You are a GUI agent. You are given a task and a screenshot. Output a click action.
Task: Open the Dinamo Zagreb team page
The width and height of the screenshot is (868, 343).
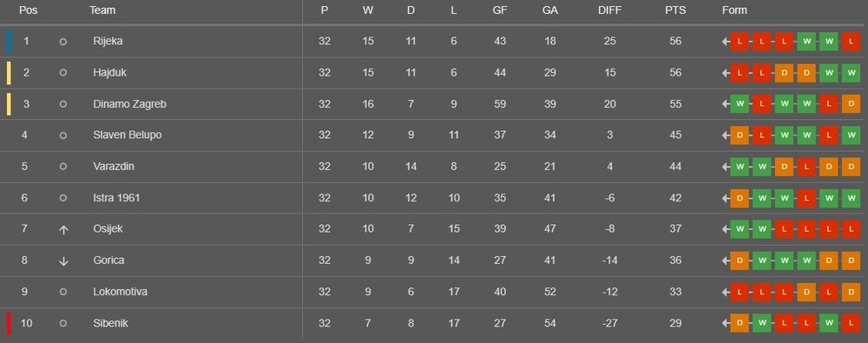point(129,104)
